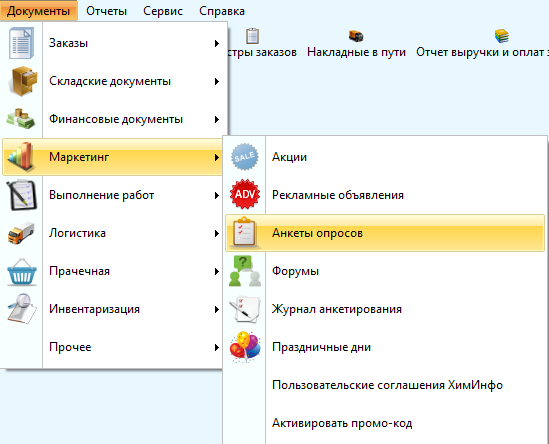This screenshot has width=549, height=444.
Task: Click the Инвентаризация magnifier icon
Action: point(22,309)
